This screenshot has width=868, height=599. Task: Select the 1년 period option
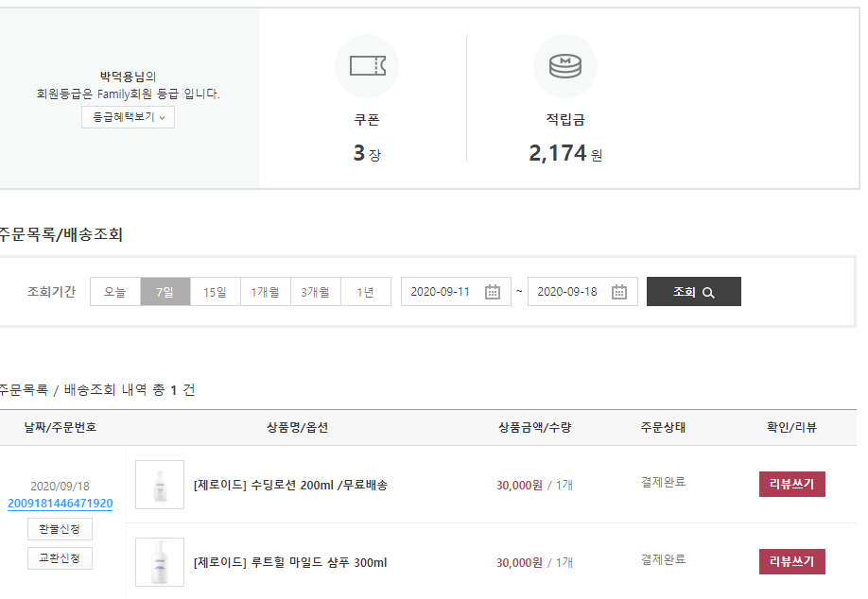[x=366, y=292]
